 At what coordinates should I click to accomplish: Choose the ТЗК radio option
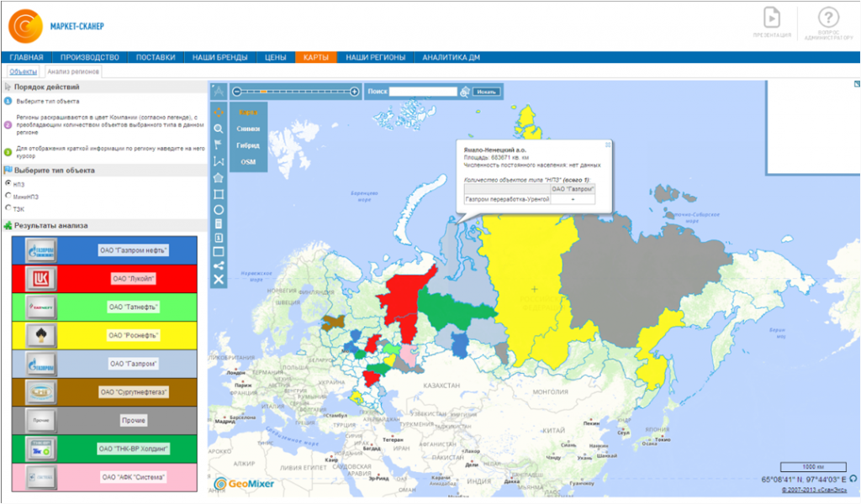coord(8,207)
